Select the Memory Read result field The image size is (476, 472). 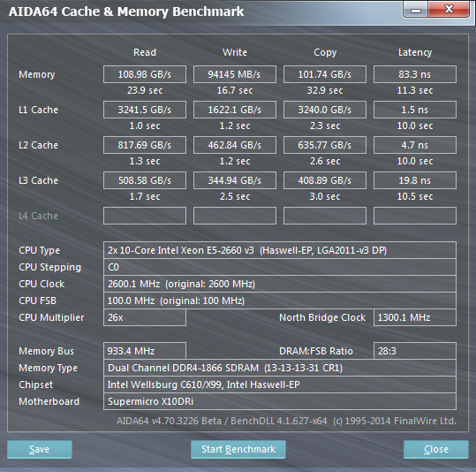(x=145, y=74)
